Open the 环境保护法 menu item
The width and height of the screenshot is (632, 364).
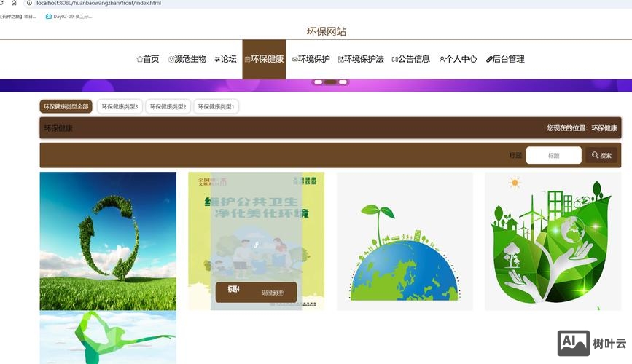tap(361, 59)
